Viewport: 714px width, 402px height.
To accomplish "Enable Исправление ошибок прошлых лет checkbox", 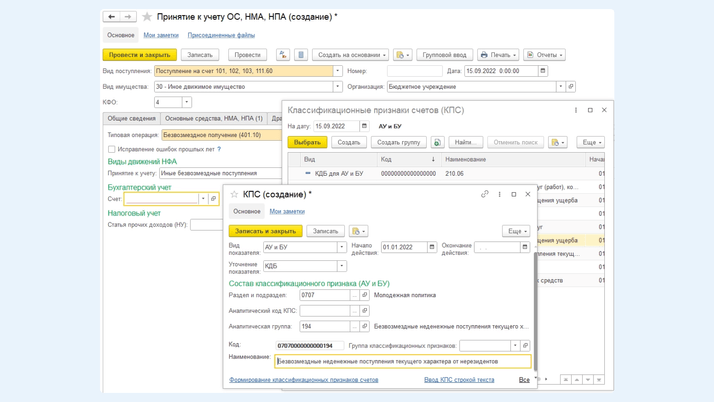I will tap(112, 149).
